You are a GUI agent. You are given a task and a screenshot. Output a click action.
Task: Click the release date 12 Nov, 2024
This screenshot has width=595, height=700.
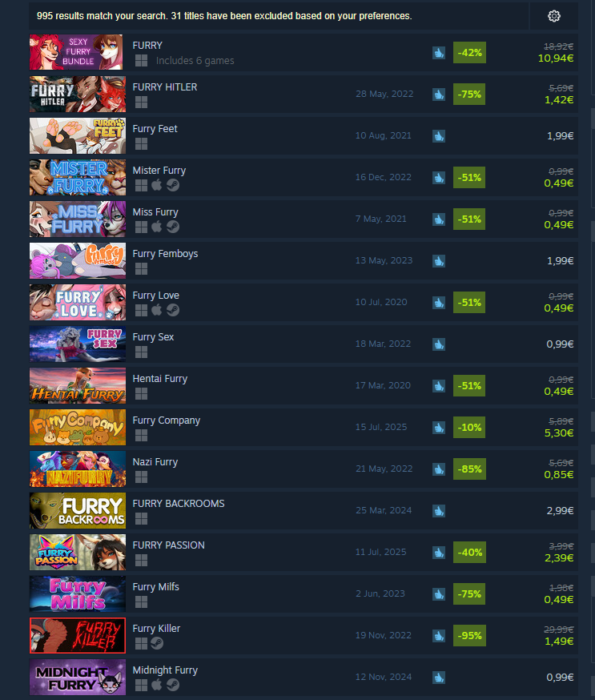pyautogui.click(x=384, y=677)
